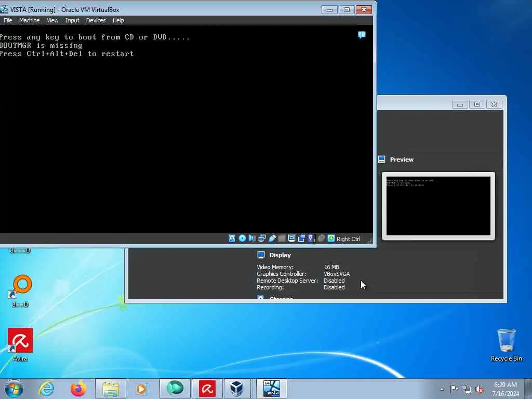Click the V virtualization features status icon

[311, 238]
